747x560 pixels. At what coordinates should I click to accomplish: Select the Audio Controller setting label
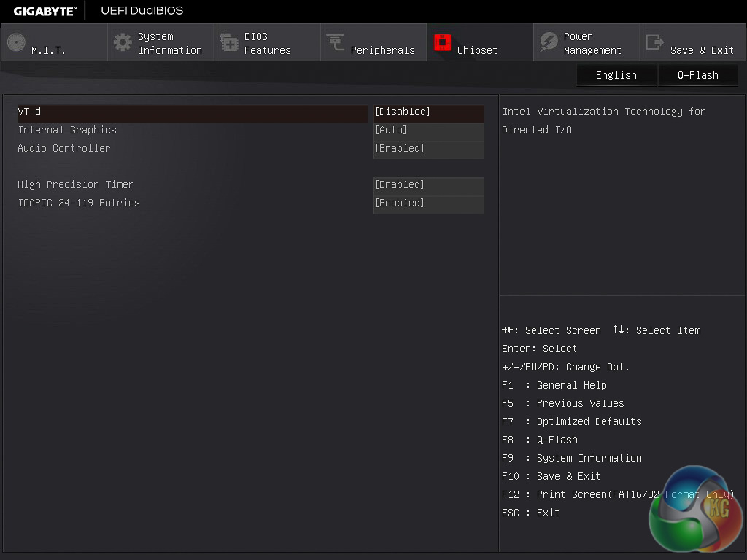[x=64, y=148]
